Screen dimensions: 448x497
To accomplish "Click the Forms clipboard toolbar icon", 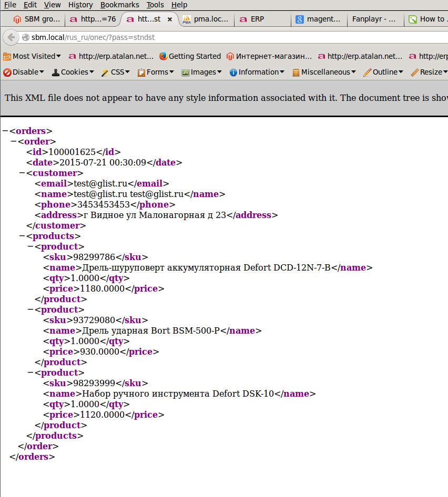I will (141, 73).
